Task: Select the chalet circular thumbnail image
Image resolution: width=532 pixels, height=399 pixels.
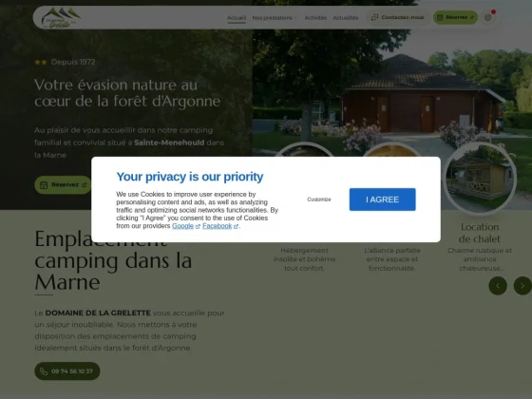Action: (x=480, y=180)
